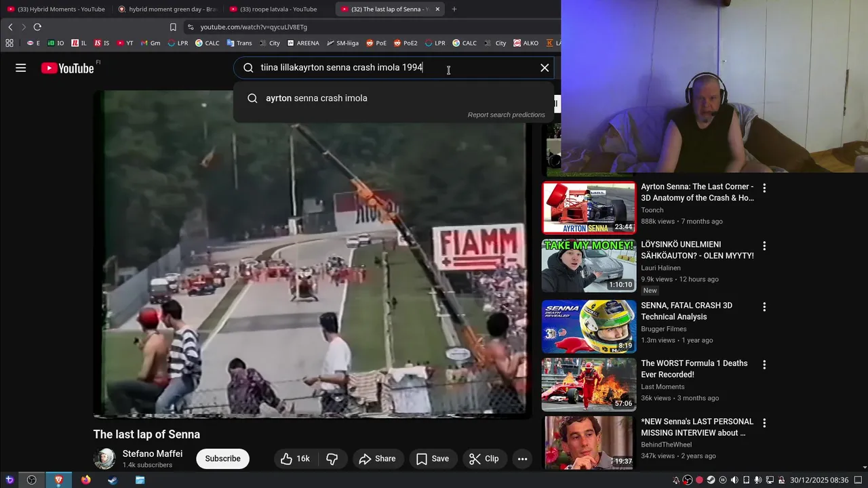The width and height of the screenshot is (868, 488).
Task: Open Report search predictions link
Action: coord(507,115)
